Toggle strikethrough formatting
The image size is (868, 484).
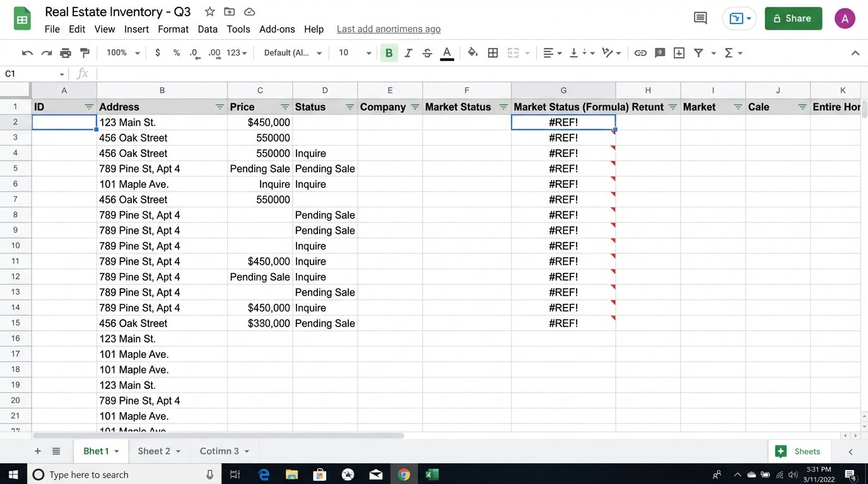point(427,52)
